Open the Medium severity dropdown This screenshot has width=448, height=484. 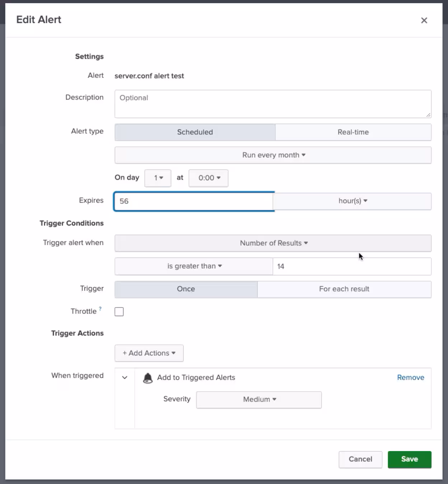pyautogui.click(x=259, y=400)
